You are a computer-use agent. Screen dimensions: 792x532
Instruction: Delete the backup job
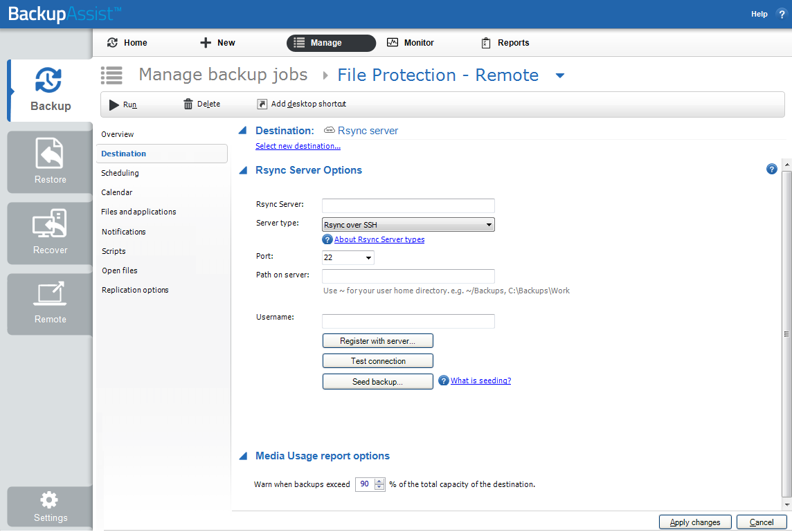click(x=201, y=104)
